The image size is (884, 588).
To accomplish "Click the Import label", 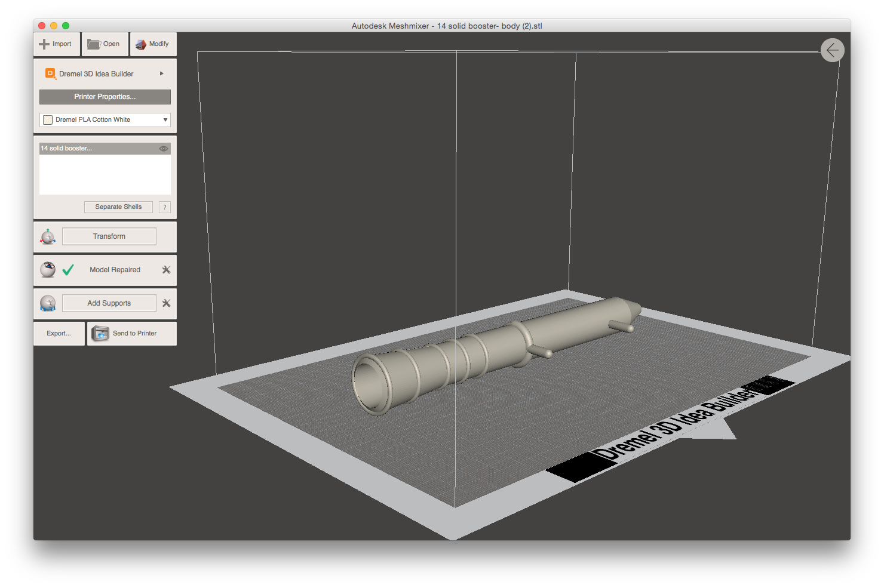I will (x=62, y=44).
